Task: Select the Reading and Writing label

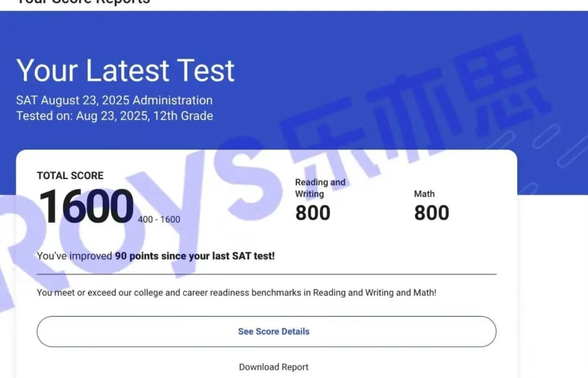Action: 320,188
